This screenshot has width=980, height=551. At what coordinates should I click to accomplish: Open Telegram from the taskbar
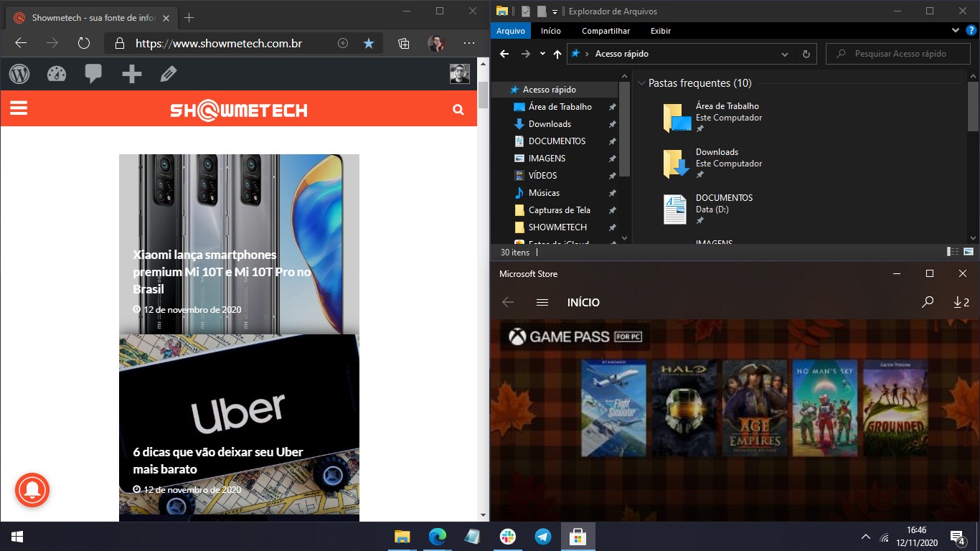pos(543,537)
